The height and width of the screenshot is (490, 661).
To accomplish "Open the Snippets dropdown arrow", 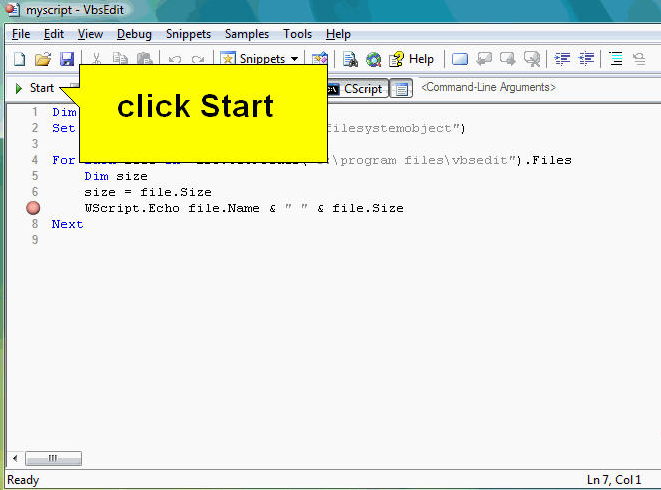I will coord(294,59).
